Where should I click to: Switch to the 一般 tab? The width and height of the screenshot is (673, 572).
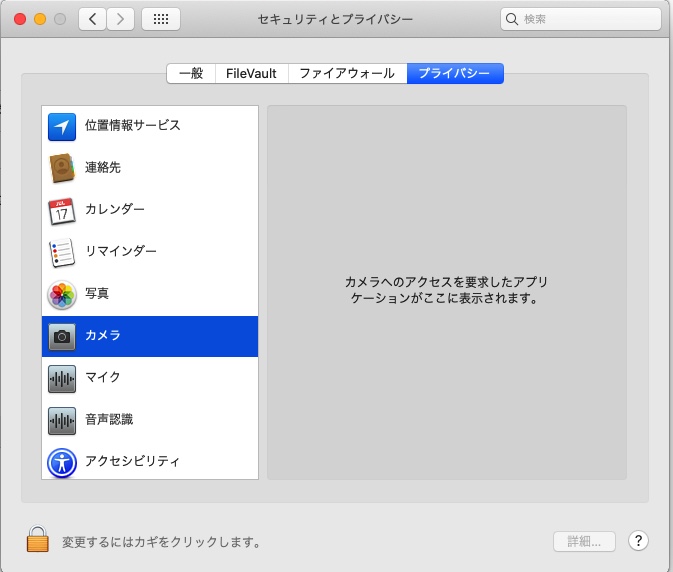pos(190,73)
